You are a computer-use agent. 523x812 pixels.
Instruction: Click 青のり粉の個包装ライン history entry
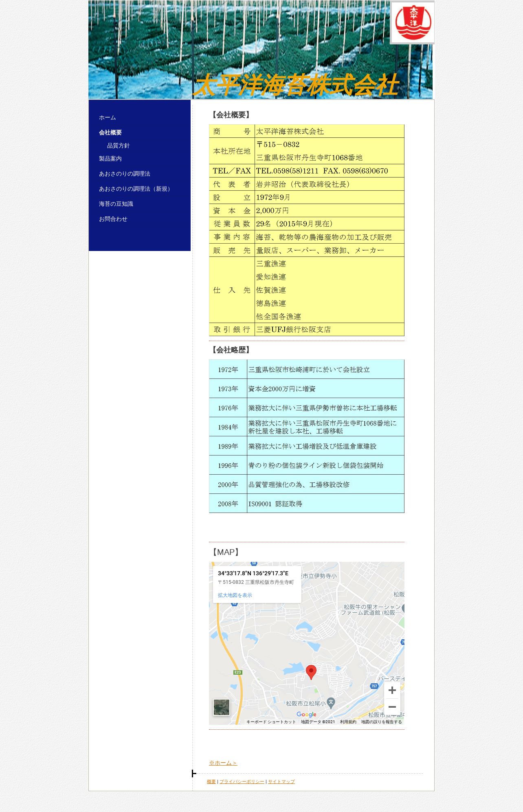tap(316, 465)
